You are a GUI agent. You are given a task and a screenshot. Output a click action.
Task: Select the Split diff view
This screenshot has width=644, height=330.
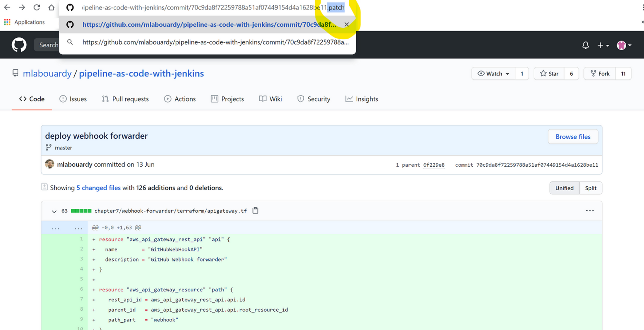tap(591, 188)
